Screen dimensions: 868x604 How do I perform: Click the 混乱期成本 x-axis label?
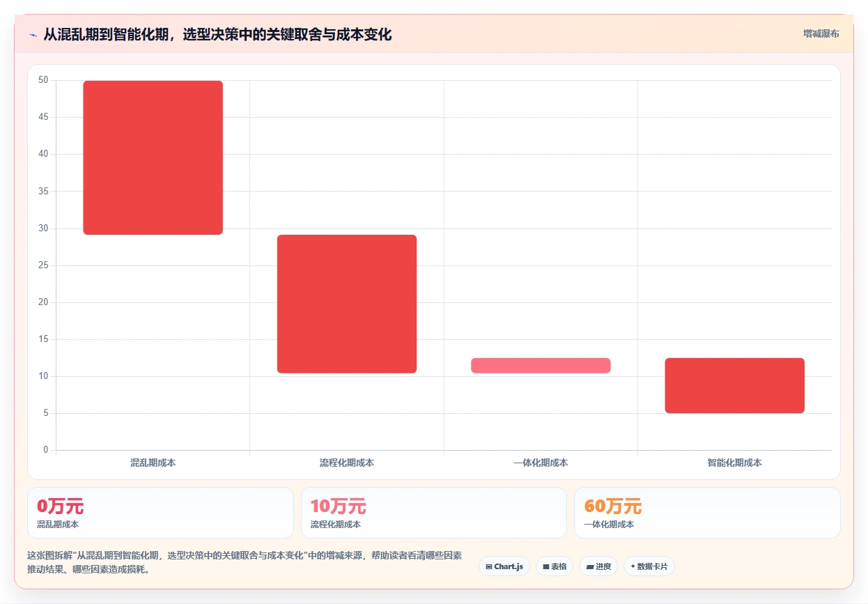pos(153,463)
